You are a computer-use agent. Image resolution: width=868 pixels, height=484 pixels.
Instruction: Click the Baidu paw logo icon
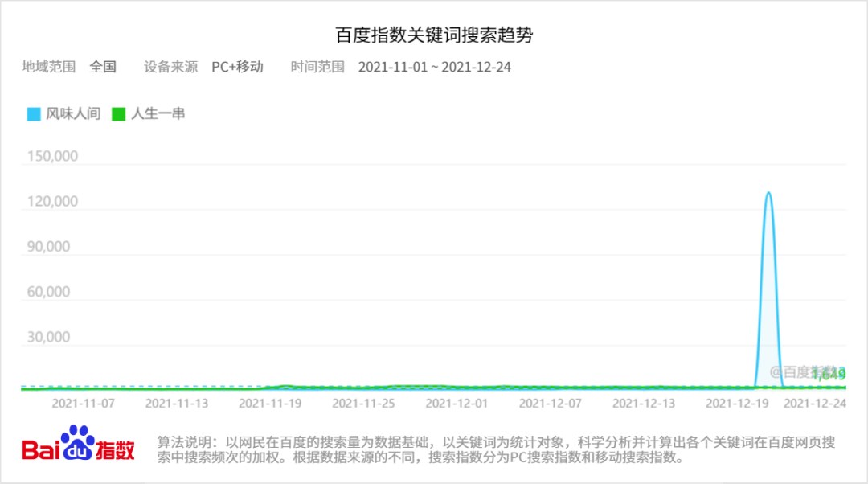point(77,442)
